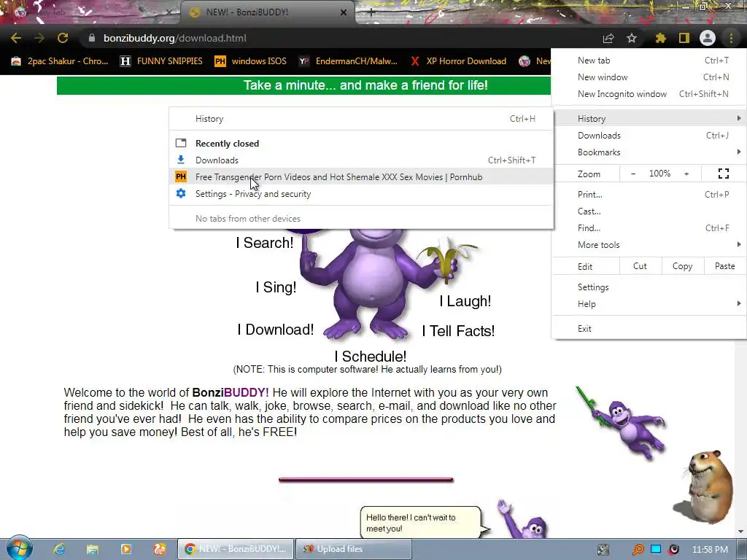Click the blue monitor tray icon
Viewport: 747px width, 560px height.
(656, 550)
